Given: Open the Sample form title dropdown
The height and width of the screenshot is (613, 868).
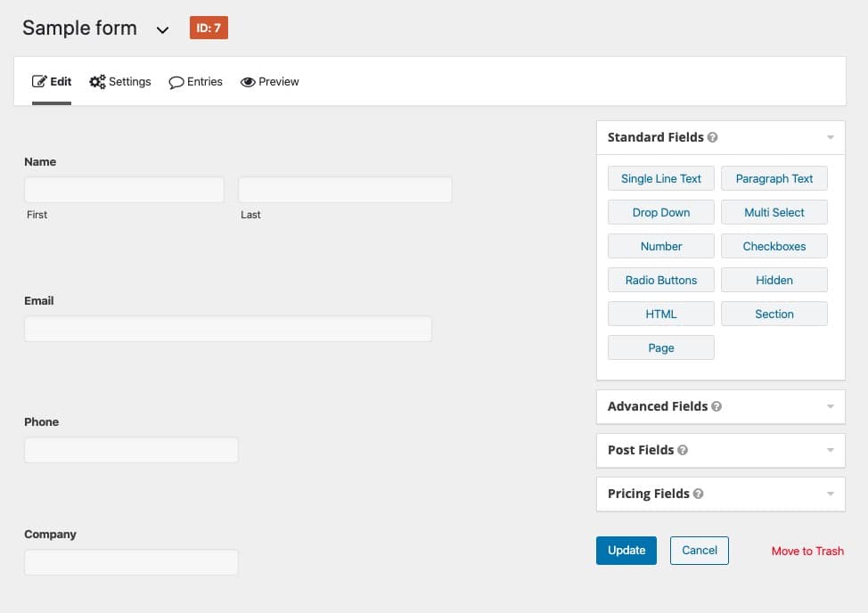Looking at the screenshot, I should 162,29.
